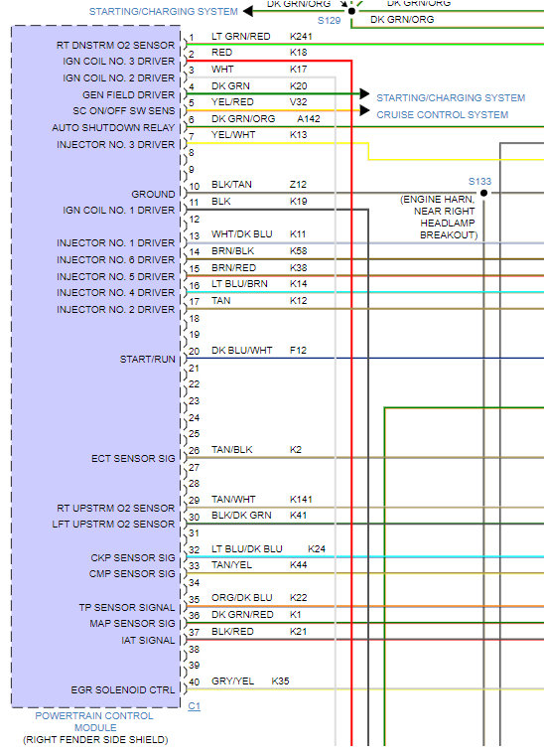Select the GEN FIELD DRIVER label
This screenshot has height=756, width=544.
[x=129, y=95]
